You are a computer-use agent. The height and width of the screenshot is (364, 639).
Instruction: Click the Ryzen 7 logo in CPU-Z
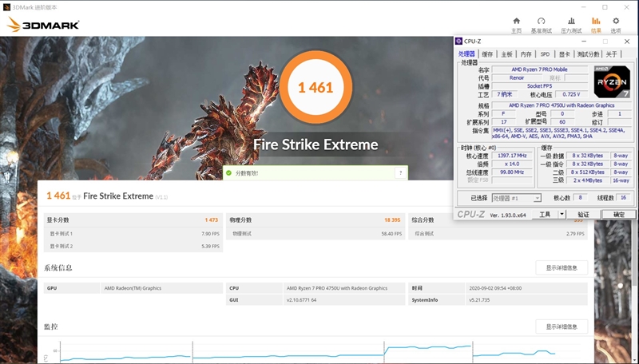(x=612, y=82)
